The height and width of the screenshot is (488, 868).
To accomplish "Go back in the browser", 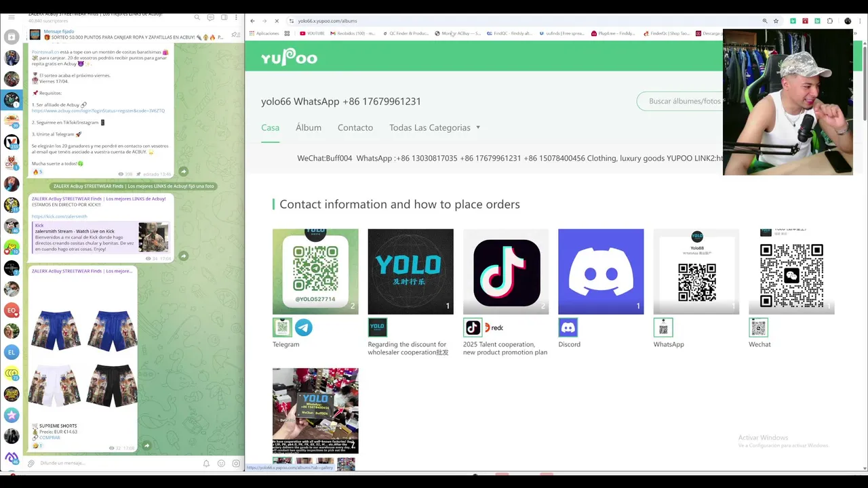I will pyautogui.click(x=252, y=21).
